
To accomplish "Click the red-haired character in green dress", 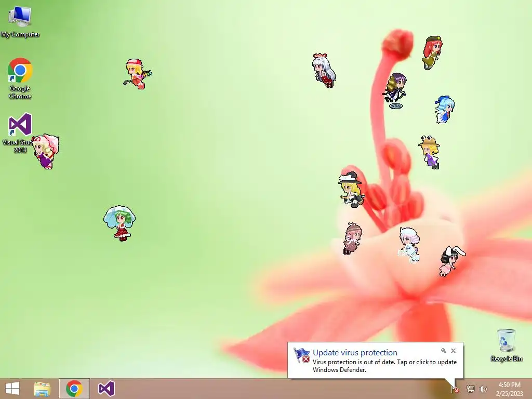I will (432, 52).
